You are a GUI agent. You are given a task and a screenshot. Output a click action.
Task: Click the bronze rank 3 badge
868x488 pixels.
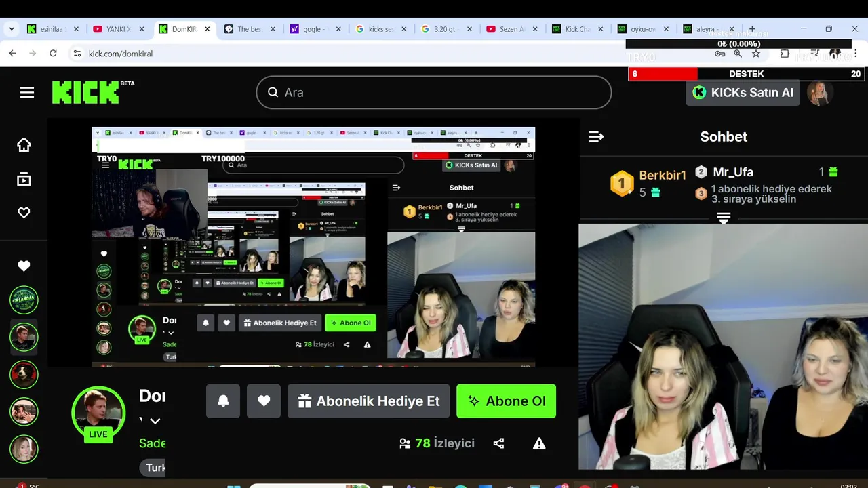coord(701,194)
